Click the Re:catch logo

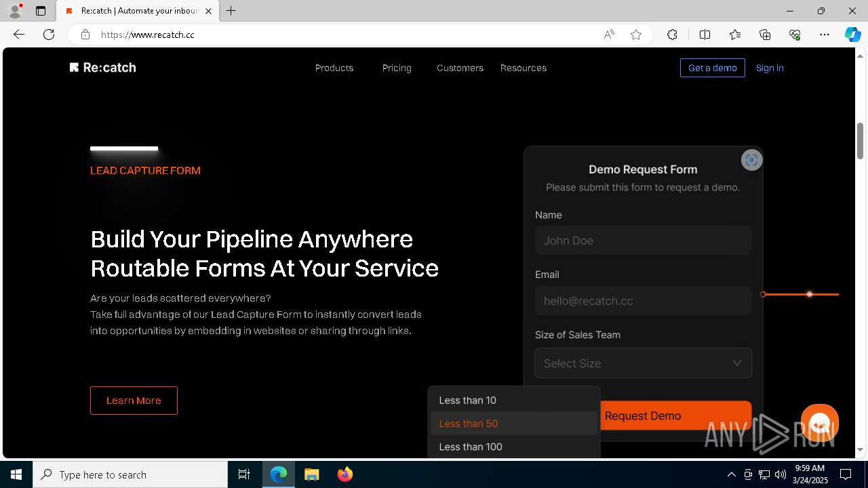tap(102, 68)
